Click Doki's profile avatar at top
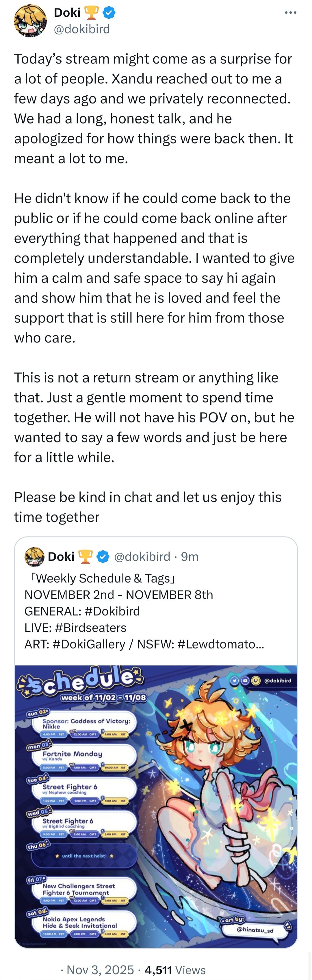Image resolution: width=312 pixels, height=980 pixels. point(30,21)
